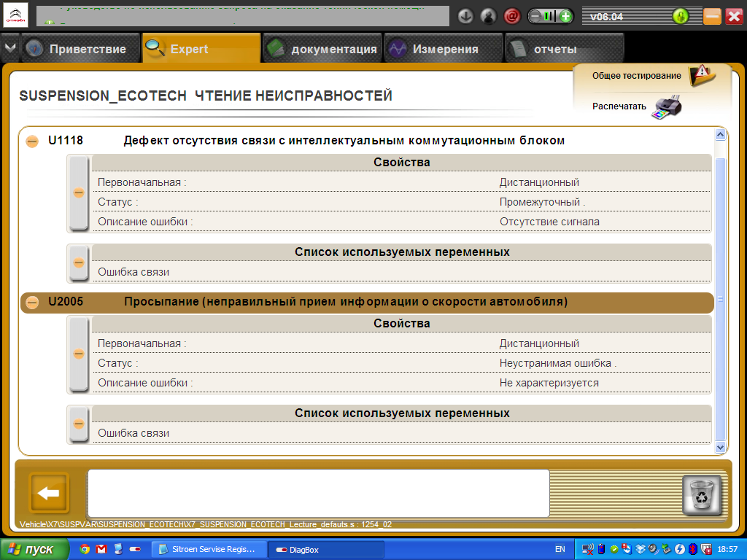
Task: Click the user profile icon in top bar
Action: 489,16
